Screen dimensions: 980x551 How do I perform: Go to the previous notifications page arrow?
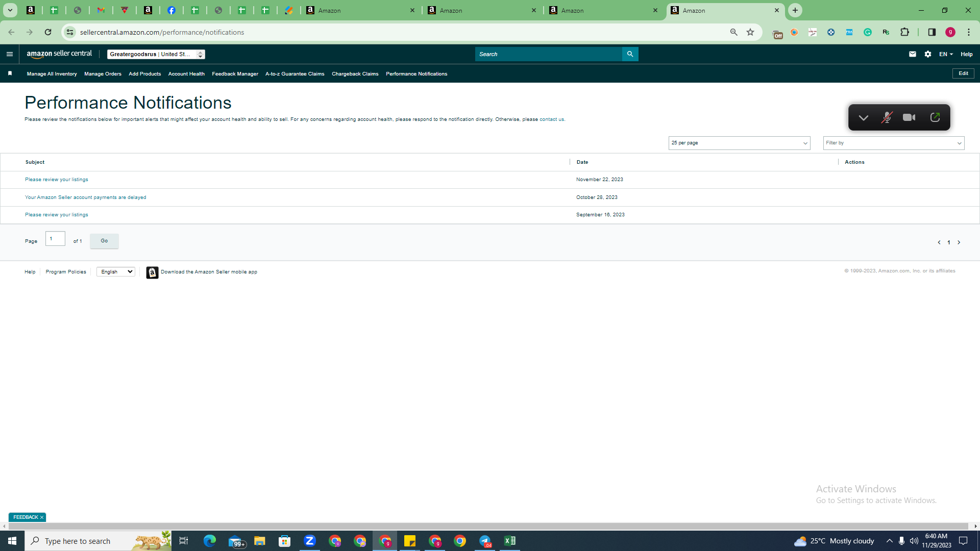coord(939,242)
